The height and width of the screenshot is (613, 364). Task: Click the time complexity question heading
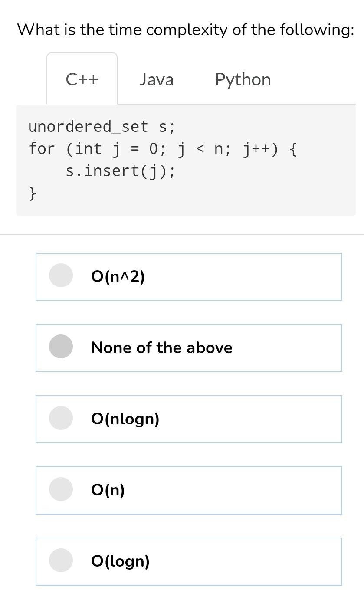(x=186, y=30)
